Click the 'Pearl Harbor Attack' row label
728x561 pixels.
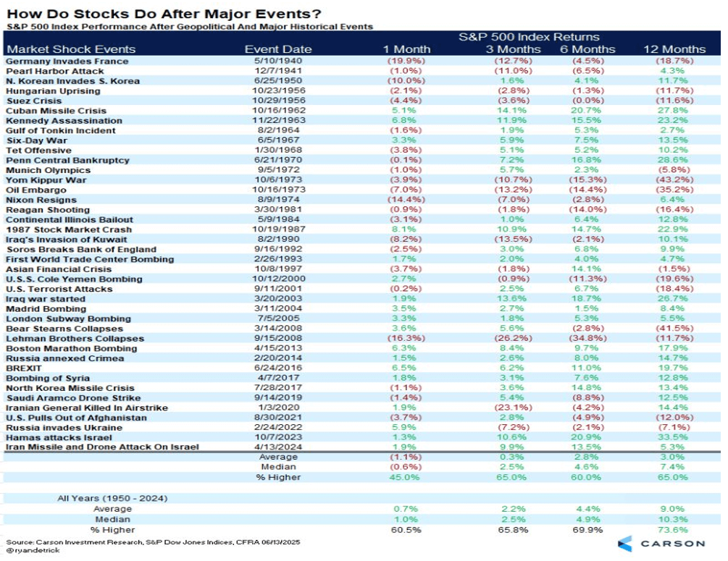55,71
